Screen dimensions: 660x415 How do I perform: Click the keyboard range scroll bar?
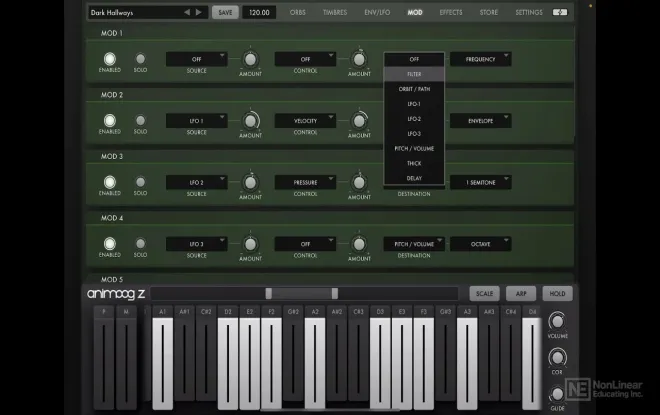(304, 293)
